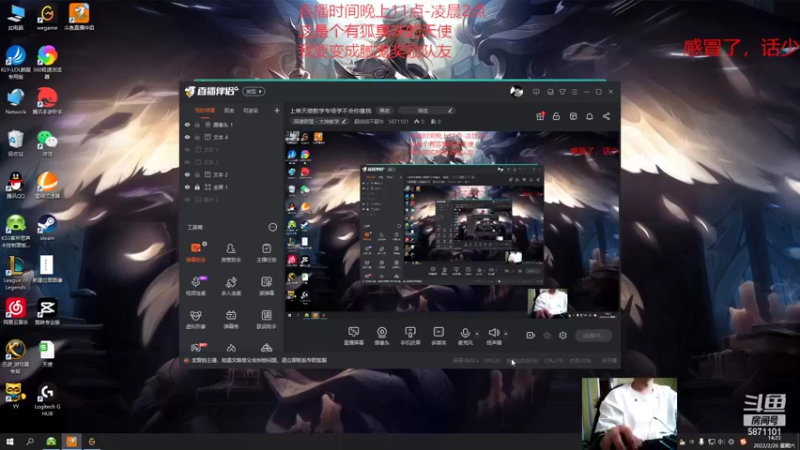
Task: Open the gift box icon with red badge
Action: tap(540, 116)
